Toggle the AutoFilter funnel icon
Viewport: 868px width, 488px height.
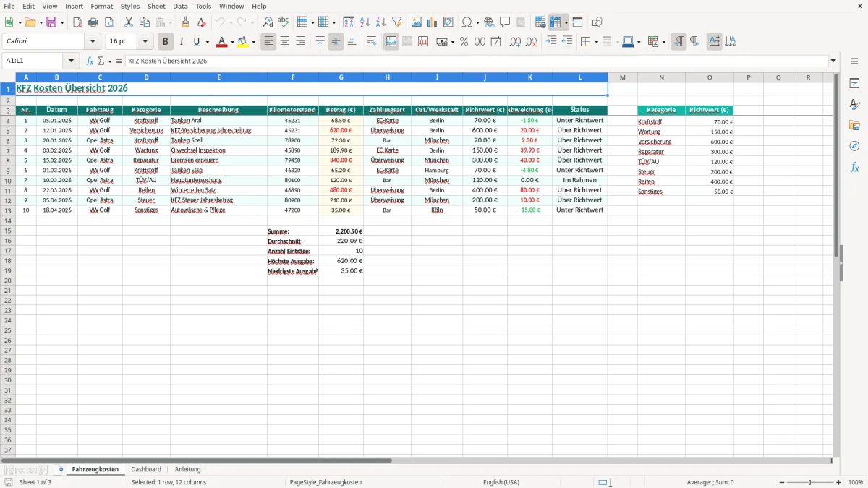click(396, 22)
